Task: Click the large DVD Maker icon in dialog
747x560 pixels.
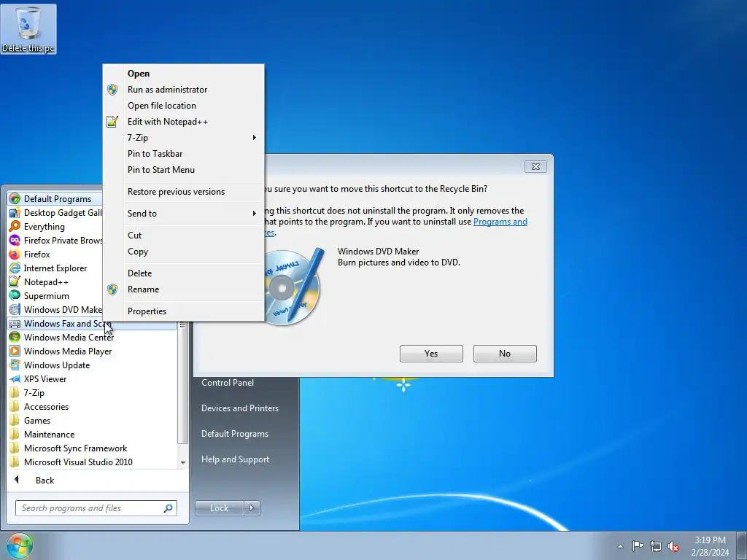Action: [x=295, y=287]
